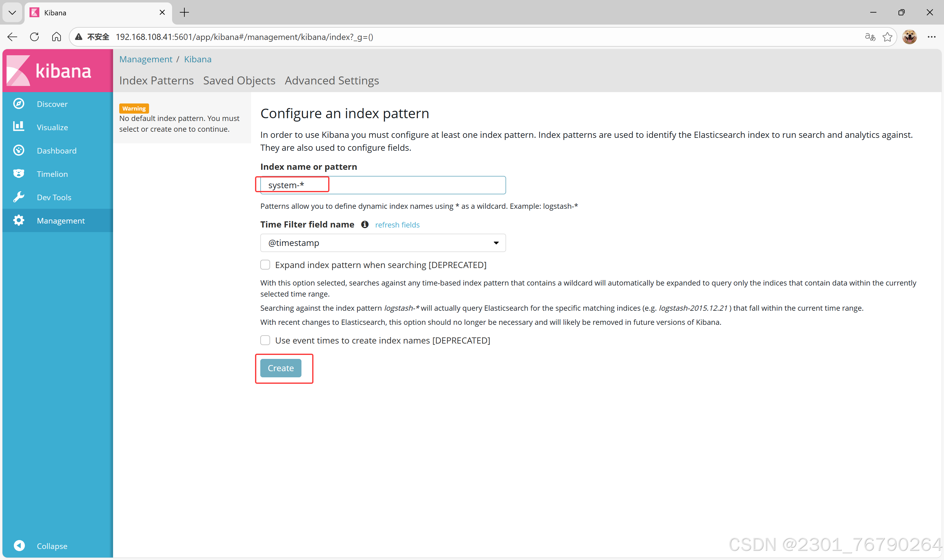This screenshot has height=560, width=944.
Task: Click the Create button
Action: (281, 368)
